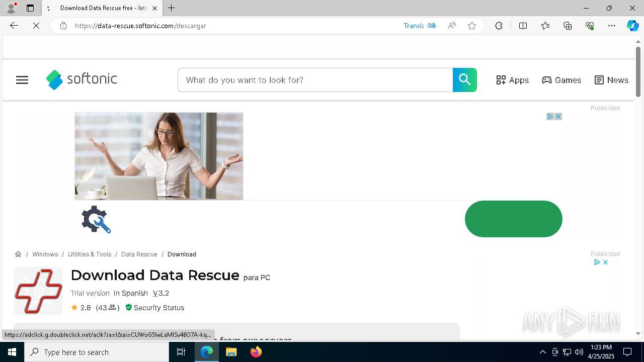
Task: Open the News section
Action: [611, 80]
